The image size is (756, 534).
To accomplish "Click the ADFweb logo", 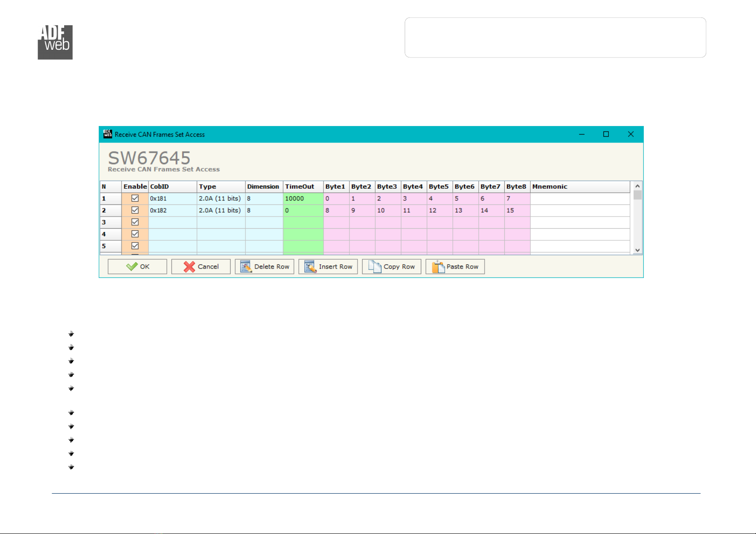I will point(55,42).
